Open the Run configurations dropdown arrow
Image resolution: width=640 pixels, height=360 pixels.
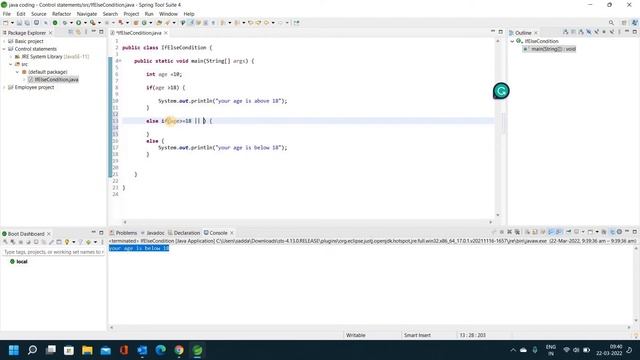click(85, 23)
